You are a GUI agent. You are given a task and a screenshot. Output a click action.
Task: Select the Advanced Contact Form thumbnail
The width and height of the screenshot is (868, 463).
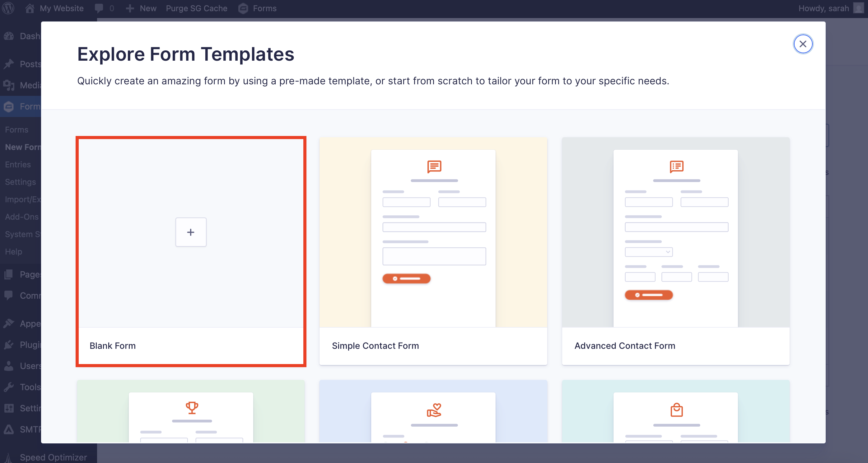(x=676, y=232)
